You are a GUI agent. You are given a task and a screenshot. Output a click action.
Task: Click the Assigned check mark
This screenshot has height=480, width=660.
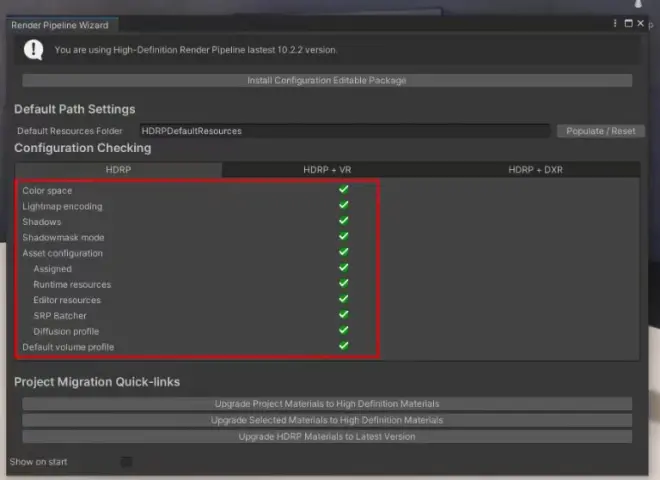[344, 267]
